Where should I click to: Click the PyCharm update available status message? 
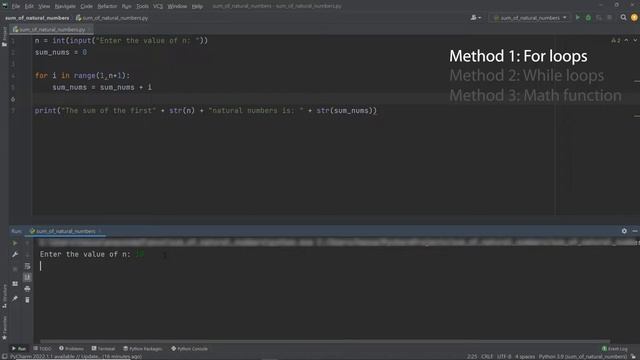tap(76, 357)
